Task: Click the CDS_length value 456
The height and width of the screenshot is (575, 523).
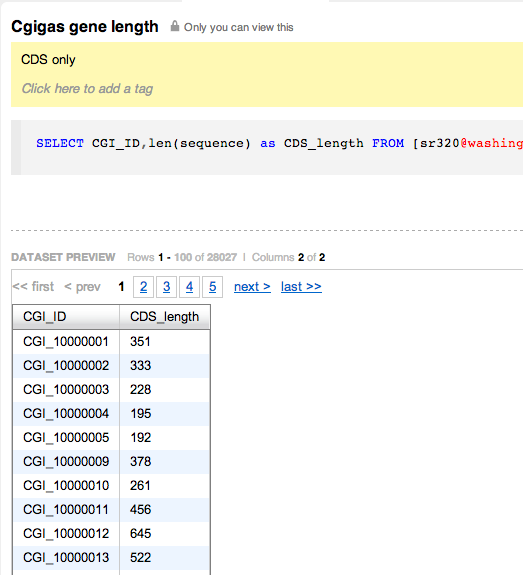Action: tap(140, 510)
